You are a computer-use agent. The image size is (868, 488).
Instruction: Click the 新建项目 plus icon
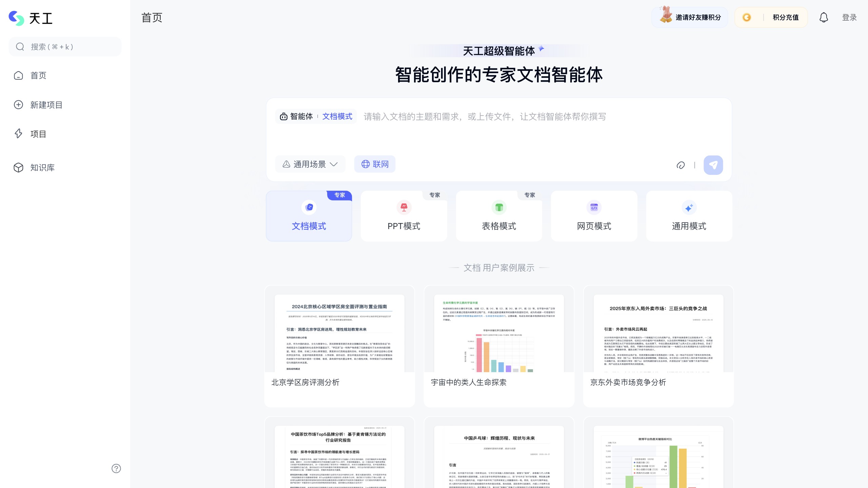click(18, 105)
